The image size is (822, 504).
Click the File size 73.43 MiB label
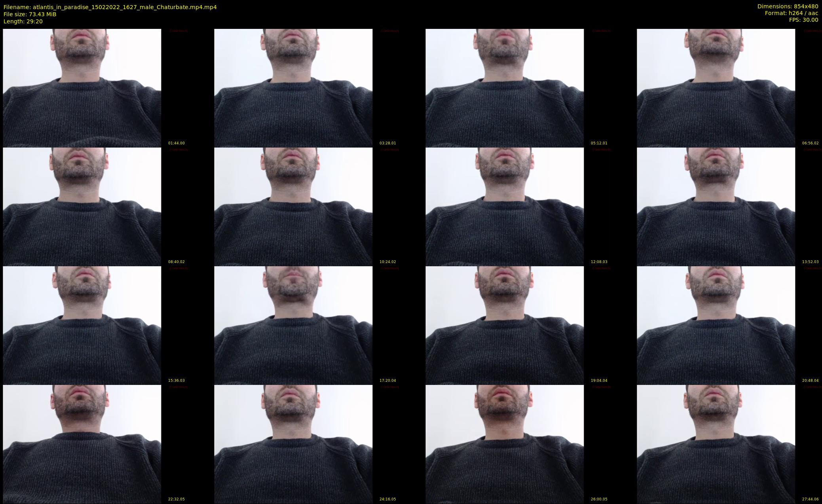click(x=30, y=14)
